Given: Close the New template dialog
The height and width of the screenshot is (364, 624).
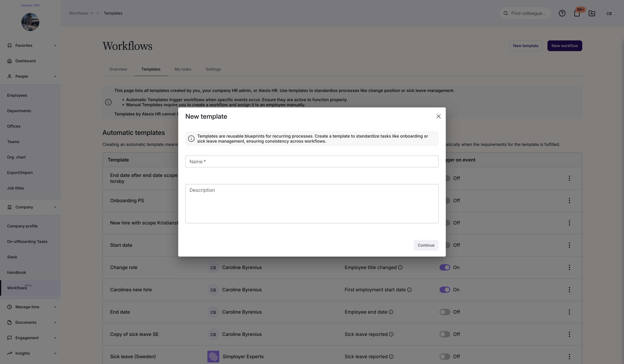Looking at the screenshot, I should [x=438, y=116].
